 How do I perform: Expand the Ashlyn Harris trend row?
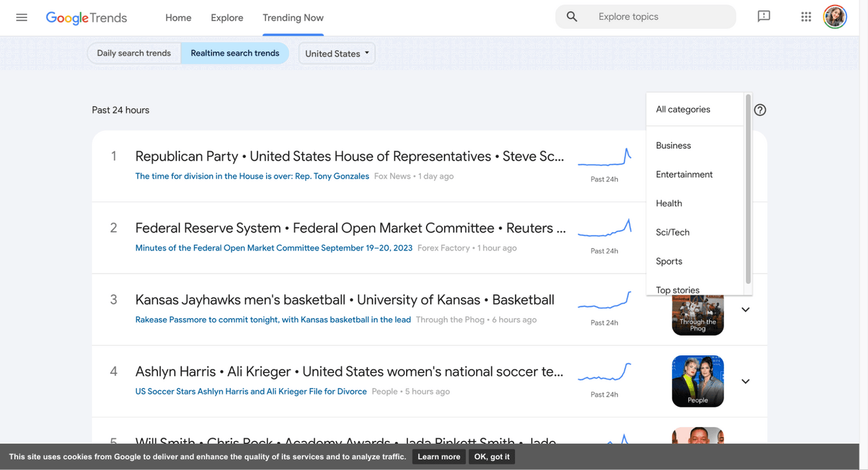[746, 381]
